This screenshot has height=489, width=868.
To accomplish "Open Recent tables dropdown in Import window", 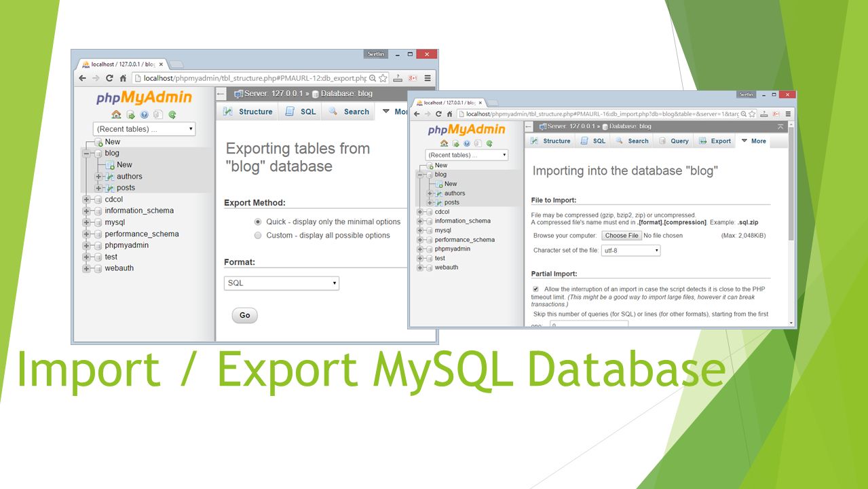I will pyautogui.click(x=466, y=155).
